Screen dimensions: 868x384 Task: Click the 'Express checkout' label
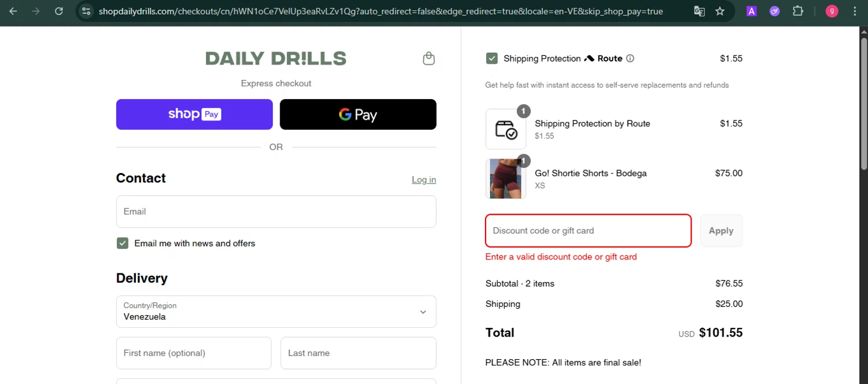point(276,83)
